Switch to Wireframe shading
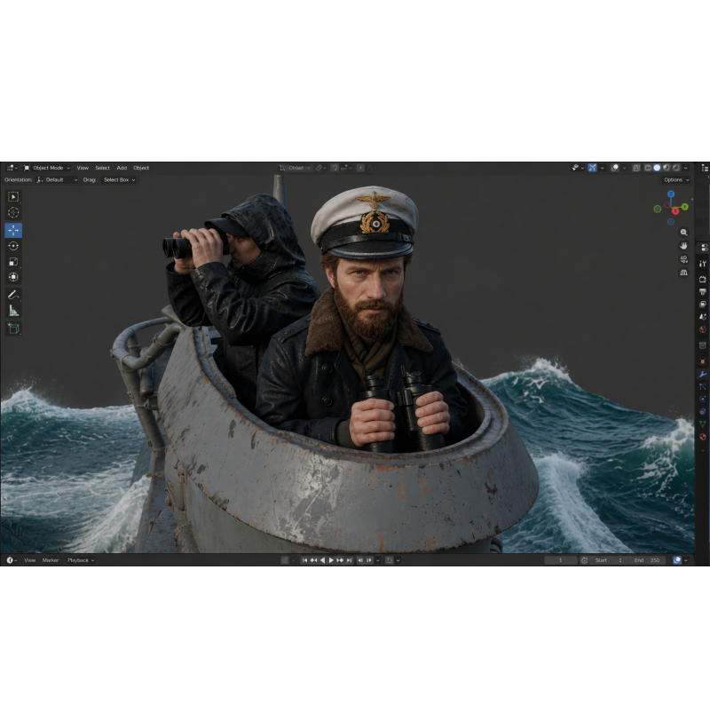This screenshot has width=710, height=728. 648,168
